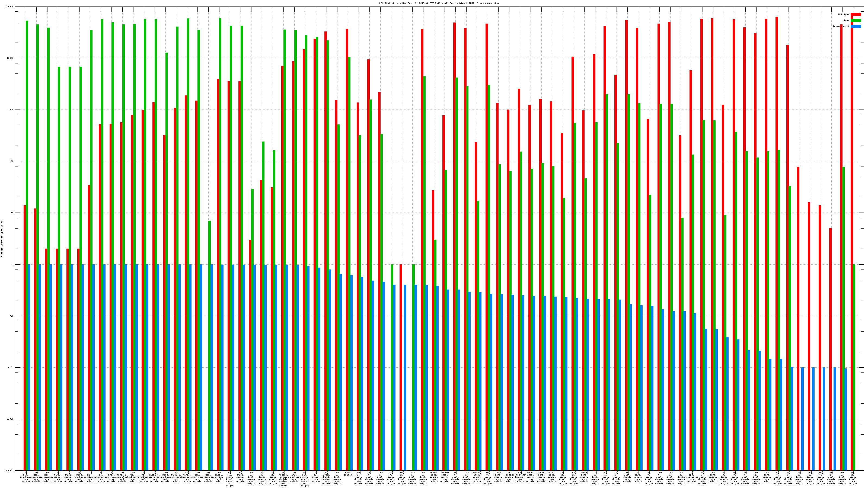Click the 10000 y-axis tick label
The height and width of the screenshot is (488, 868).
pos(11,58)
